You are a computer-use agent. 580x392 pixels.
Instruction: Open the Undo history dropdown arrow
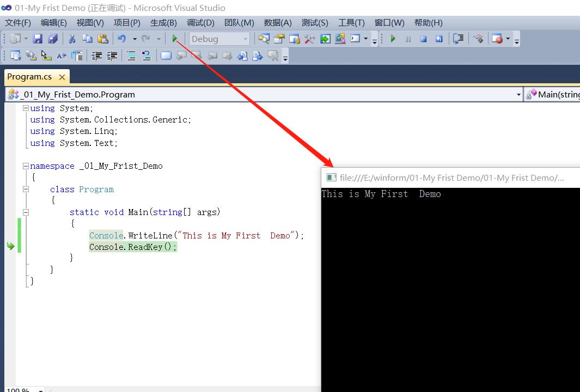click(x=135, y=39)
